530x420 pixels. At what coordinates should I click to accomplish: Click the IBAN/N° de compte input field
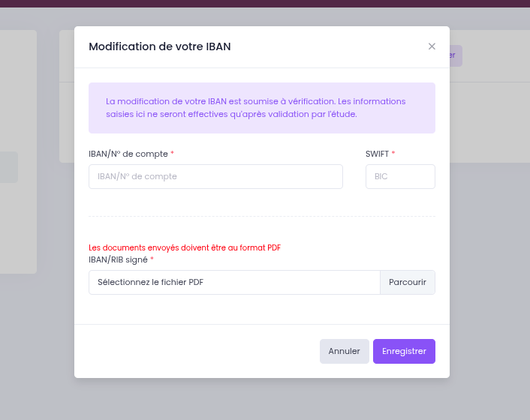(x=215, y=176)
